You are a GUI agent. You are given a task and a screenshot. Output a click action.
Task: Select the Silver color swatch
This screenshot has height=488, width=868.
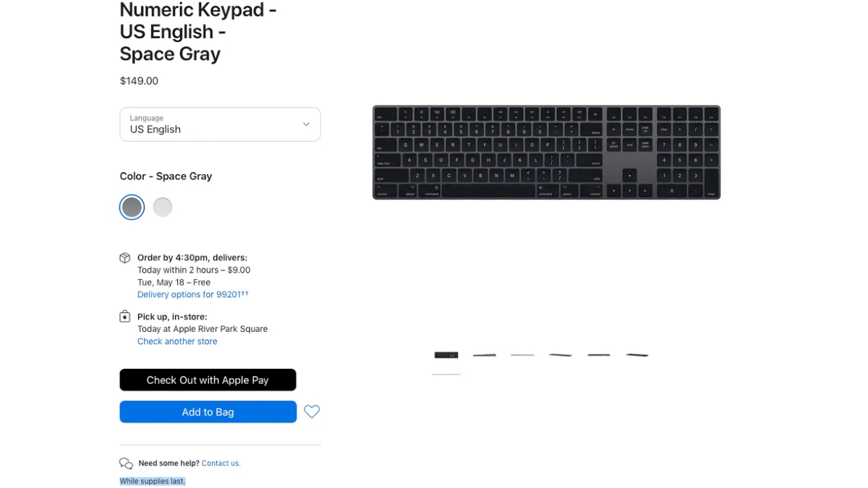(163, 207)
